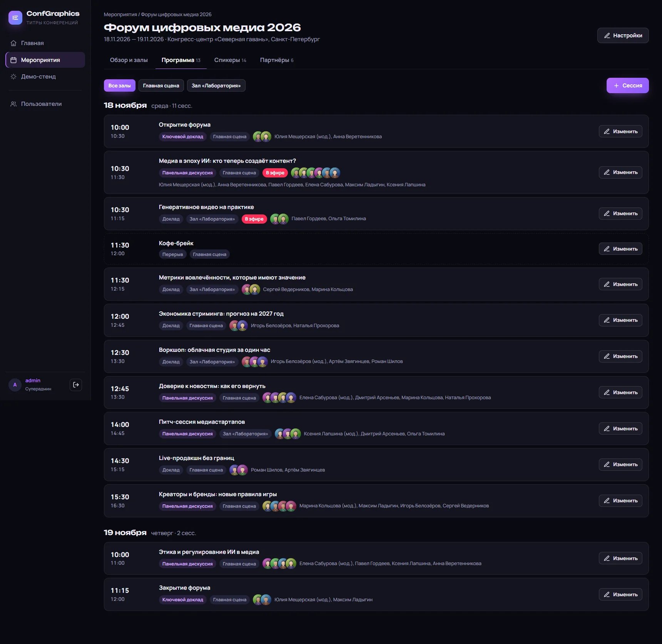The image size is (662, 644).
Task: Edit the Экономика стриминга session
Action: (x=620, y=320)
